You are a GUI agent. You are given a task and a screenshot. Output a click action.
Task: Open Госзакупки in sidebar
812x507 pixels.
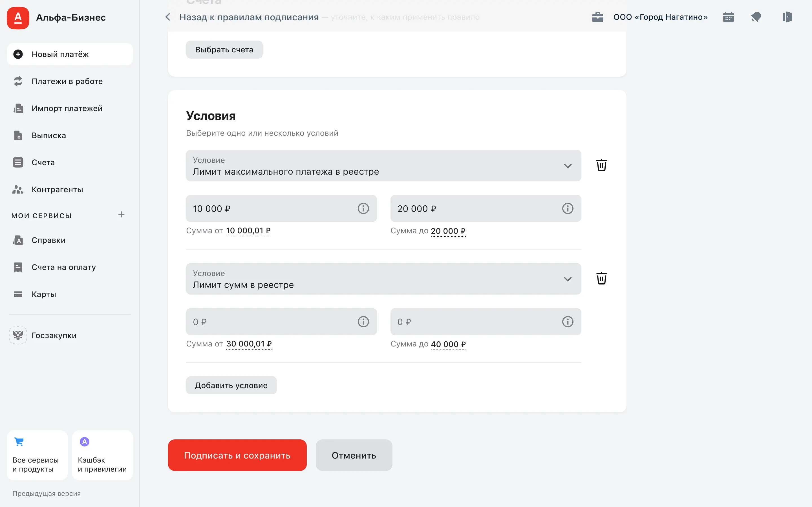pyautogui.click(x=54, y=336)
